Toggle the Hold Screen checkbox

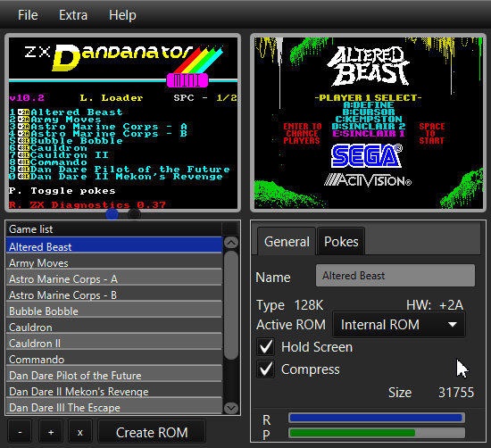point(266,347)
